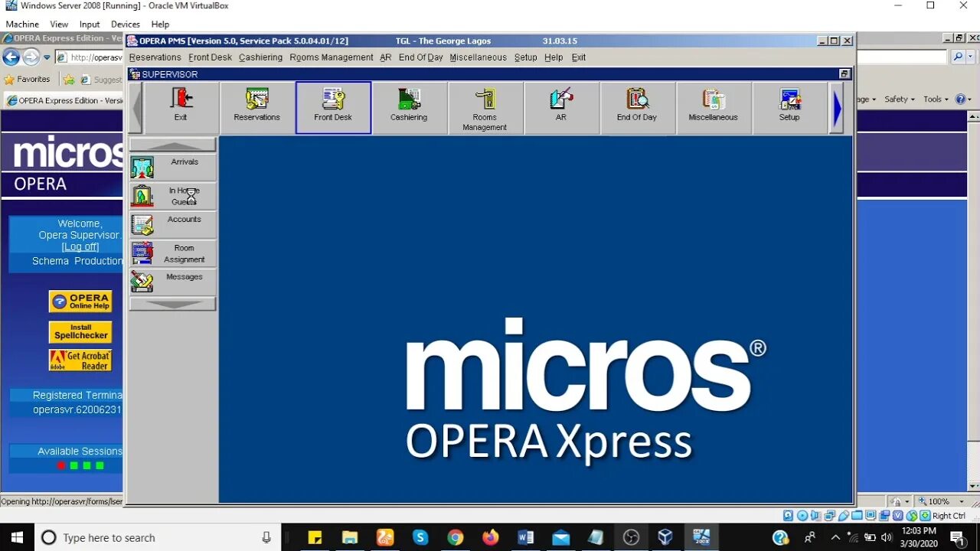Click Windows Start button
980x551 pixels.
(17, 537)
